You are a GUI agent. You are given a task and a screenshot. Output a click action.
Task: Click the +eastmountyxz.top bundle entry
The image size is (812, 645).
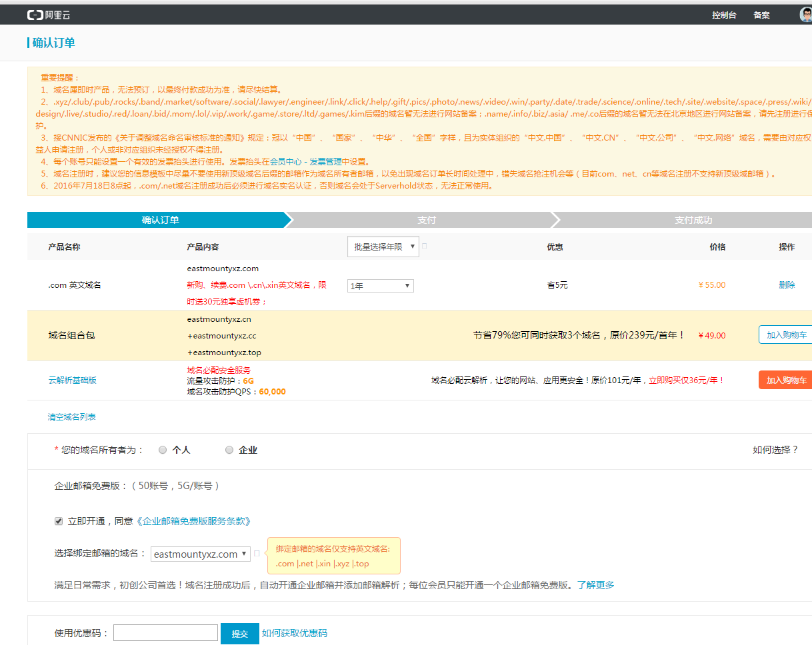[224, 352]
